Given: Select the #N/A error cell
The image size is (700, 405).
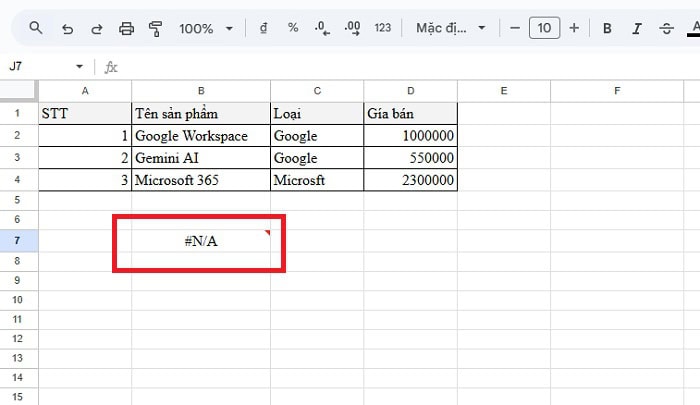Looking at the screenshot, I should (201, 241).
